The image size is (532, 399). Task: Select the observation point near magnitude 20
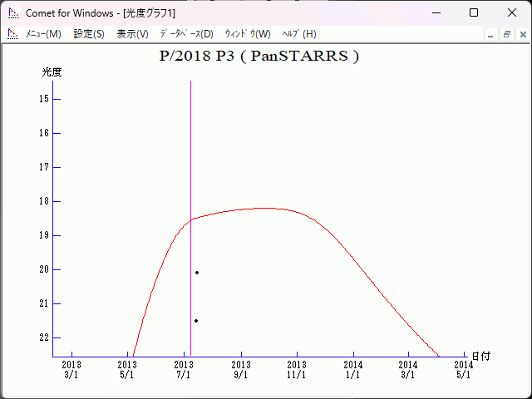click(197, 273)
